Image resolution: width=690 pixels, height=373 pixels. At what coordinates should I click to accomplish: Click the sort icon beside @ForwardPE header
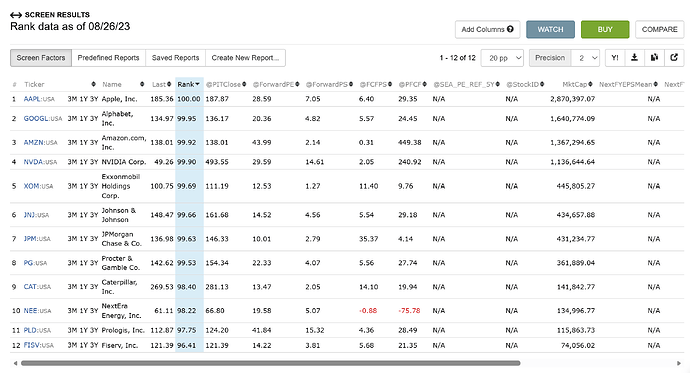[297, 84]
